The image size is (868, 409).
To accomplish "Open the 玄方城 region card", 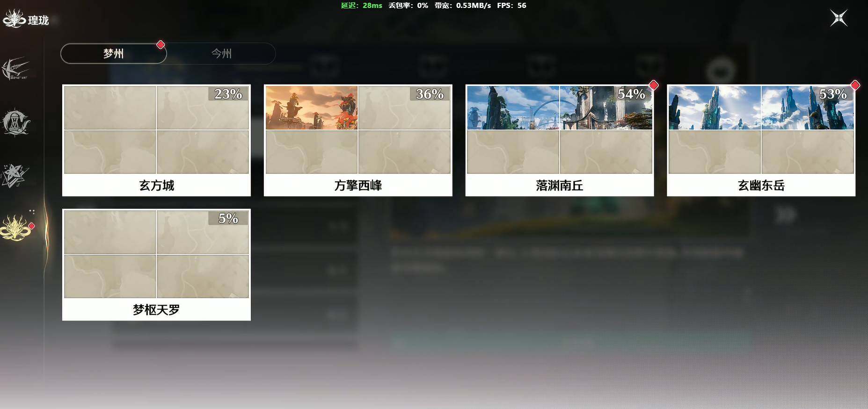I will click(156, 140).
